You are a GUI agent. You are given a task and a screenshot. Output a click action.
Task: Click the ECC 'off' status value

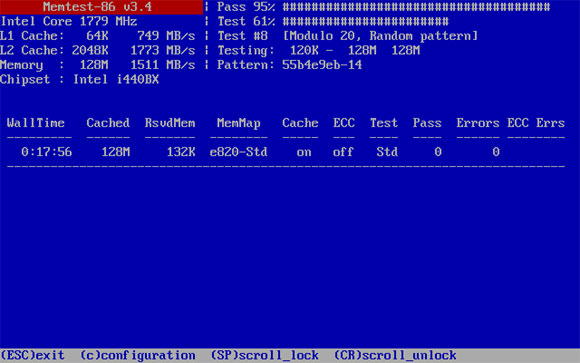point(343,152)
